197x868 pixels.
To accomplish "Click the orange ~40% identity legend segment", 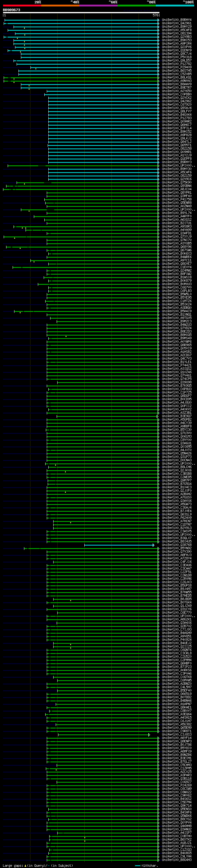I will click(60, 6).
